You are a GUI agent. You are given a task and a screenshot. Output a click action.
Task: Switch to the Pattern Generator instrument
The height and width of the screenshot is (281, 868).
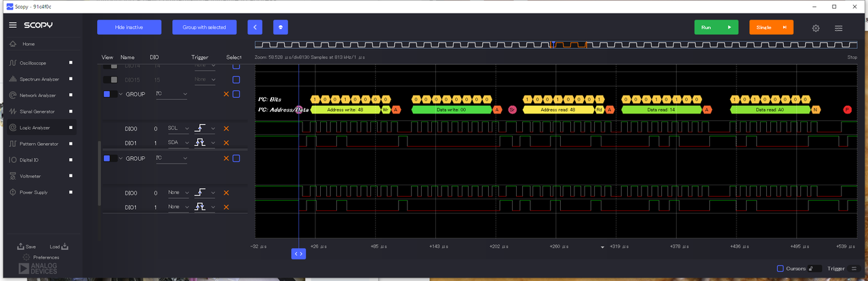click(39, 144)
